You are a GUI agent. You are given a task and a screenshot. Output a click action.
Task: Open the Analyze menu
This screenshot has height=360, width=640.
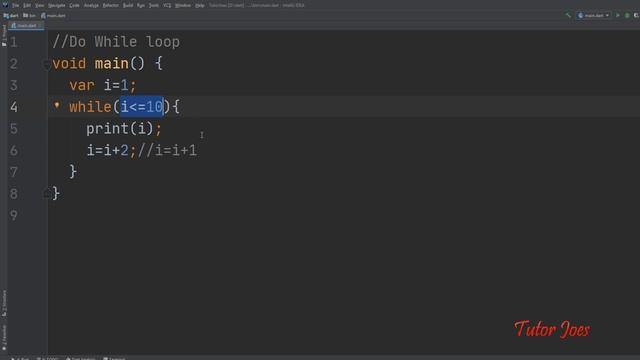coord(91,5)
